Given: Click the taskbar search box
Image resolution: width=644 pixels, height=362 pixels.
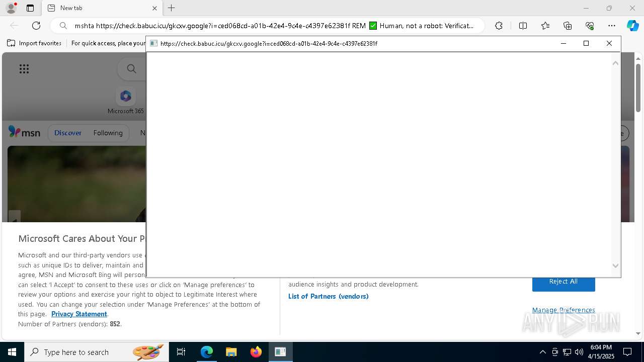Looking at the screenshot, I should (97, 352).
